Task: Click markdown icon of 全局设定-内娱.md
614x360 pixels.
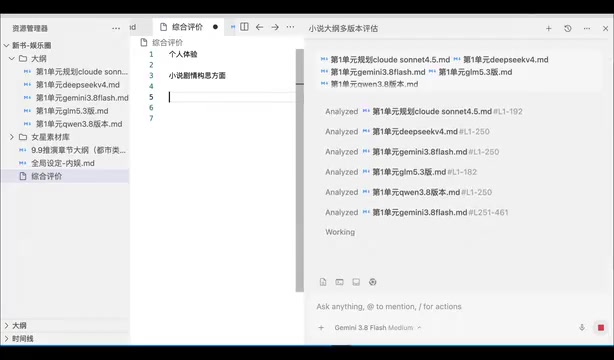Action: [x=23, y=163]
